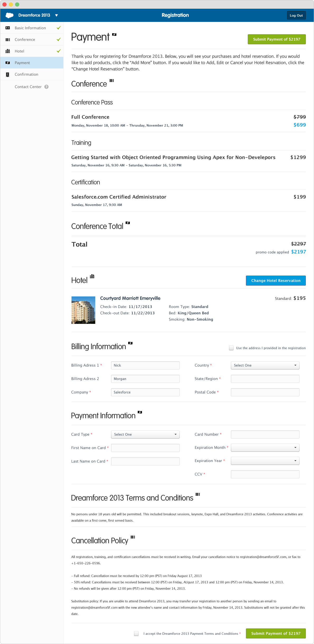The width and height of the screenshot is (314, 644).
Task: Accept the Payment Terms and Conditions checkbox
Action: click(136, 633)
